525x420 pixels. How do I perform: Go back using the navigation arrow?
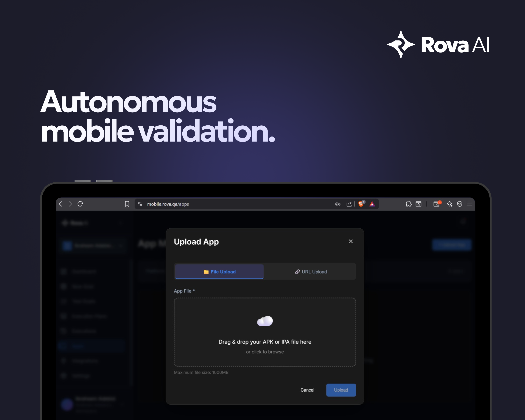(x=61, y=204)
